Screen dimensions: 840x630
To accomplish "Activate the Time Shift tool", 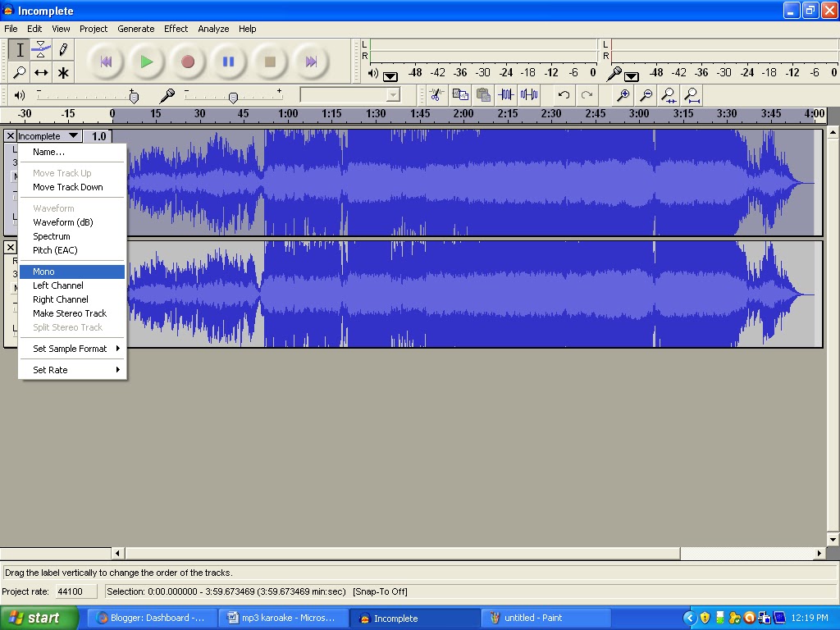I will (43, 72).
